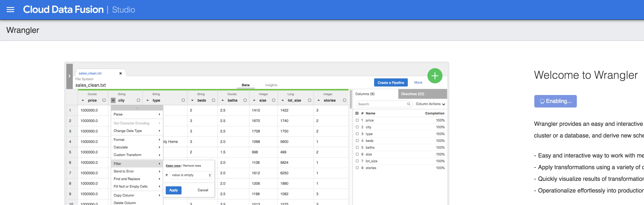Close the sales_clean.txt tab
This screenshot has height=205, width=644.
(121, 73)
